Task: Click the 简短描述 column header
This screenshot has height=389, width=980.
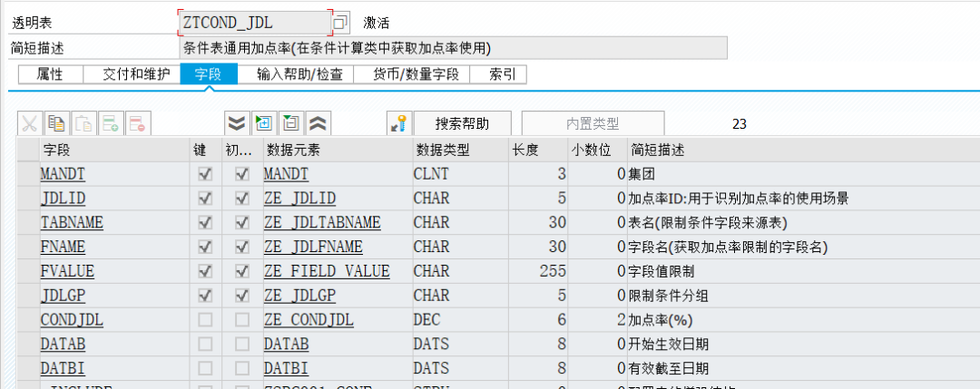Action: click(803, 151)
